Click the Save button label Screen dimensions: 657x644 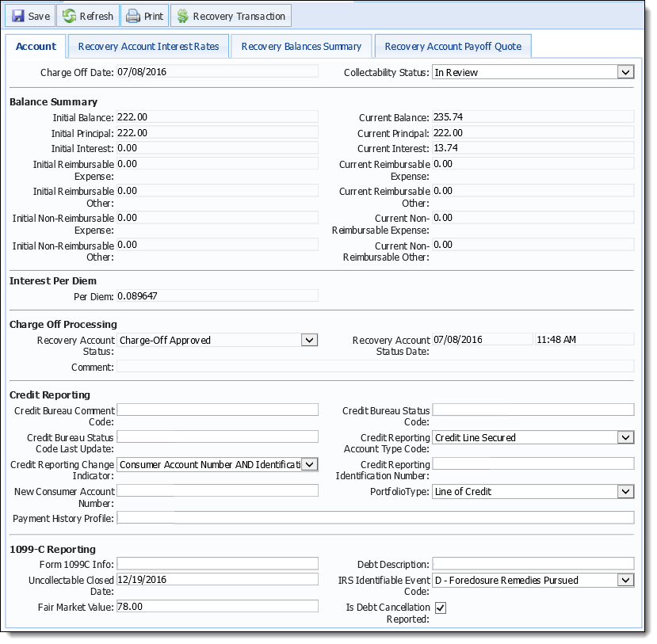39,17
